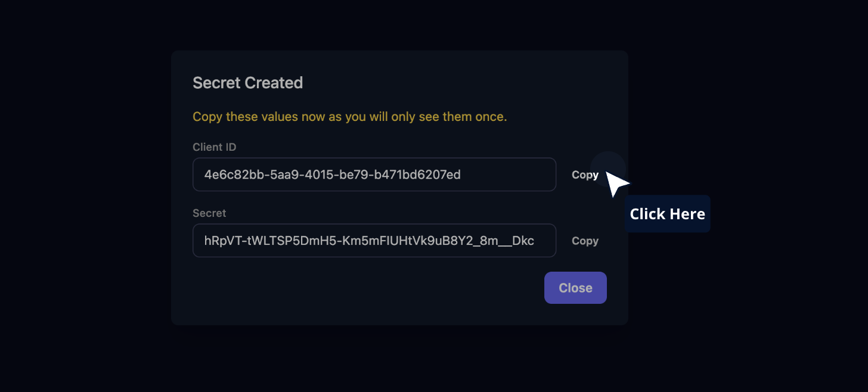This screenshot has height=392, width=868.
Task: Click the yellow one-time warning message
Action: [x=349, y=116]
